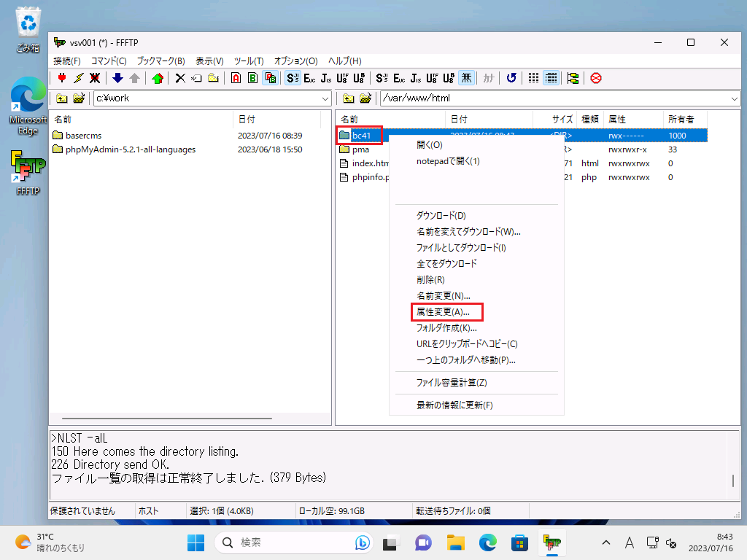Screen dimensions: 747x560
Task: Click the Quick Connect lightning icon
Action: click(78, 78)
